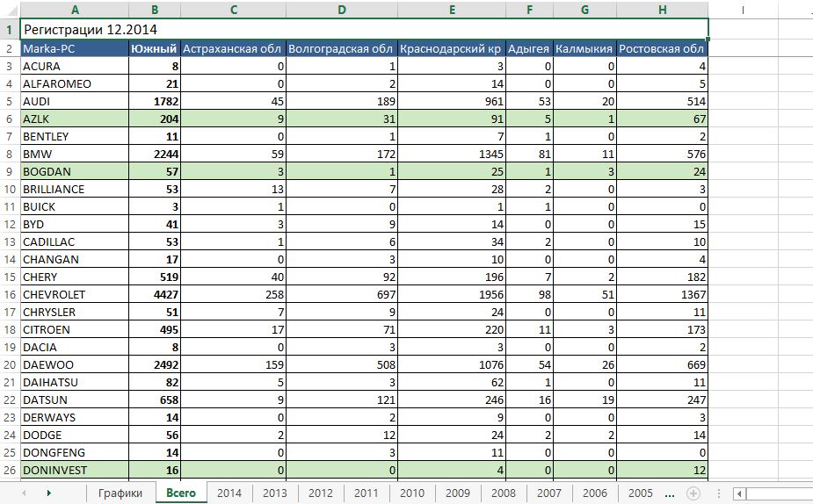This screenshot has height=504, width=813.
Task: Select column B header
Action: pos(155,10)
